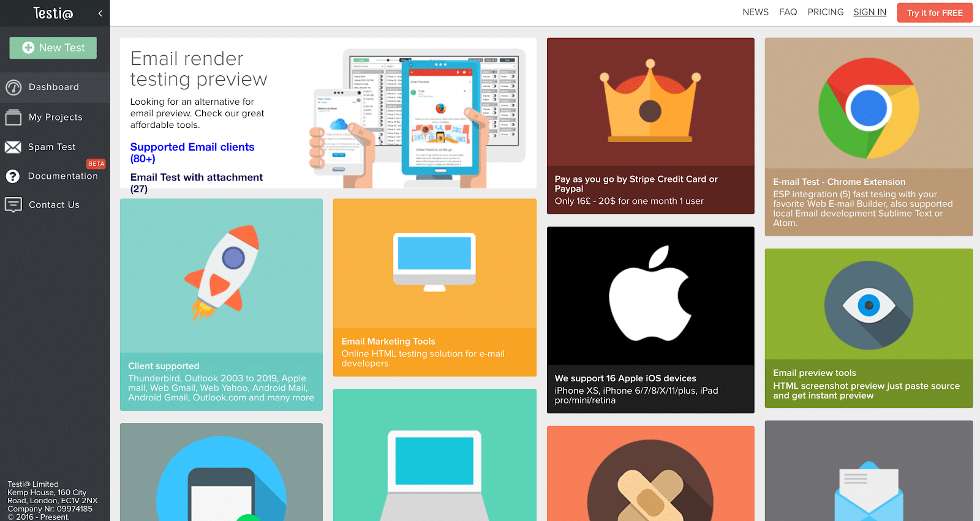Open the Client supported card text
Image resolution: width=980 pixels, height=521 pixels.
click(221, 381)
